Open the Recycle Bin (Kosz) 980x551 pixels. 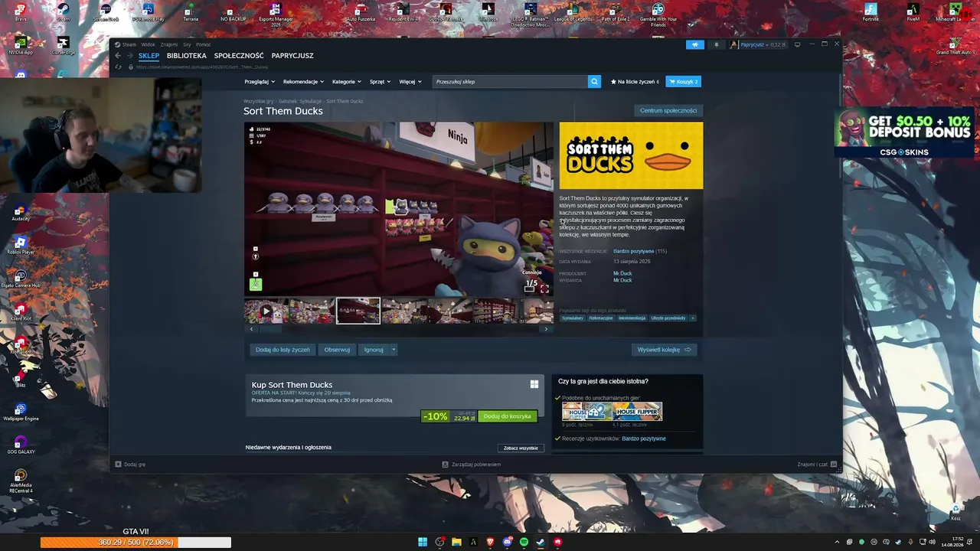[955, 512]
